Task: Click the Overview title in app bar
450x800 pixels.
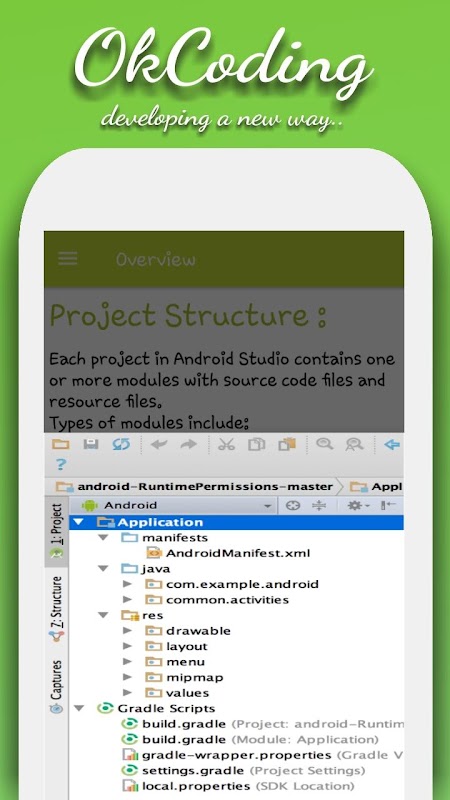Action: point(156,260)
